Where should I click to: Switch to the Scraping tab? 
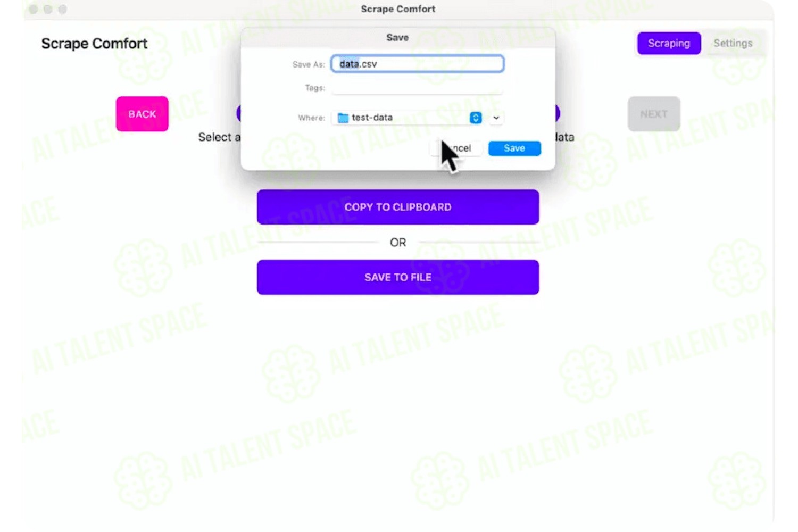669,43
